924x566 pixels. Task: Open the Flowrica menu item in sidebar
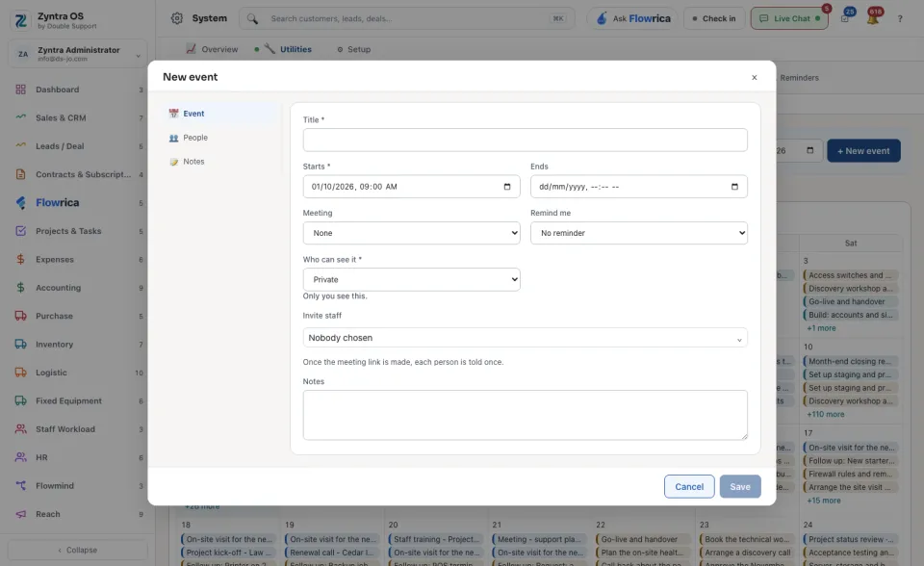click(78, 203)
